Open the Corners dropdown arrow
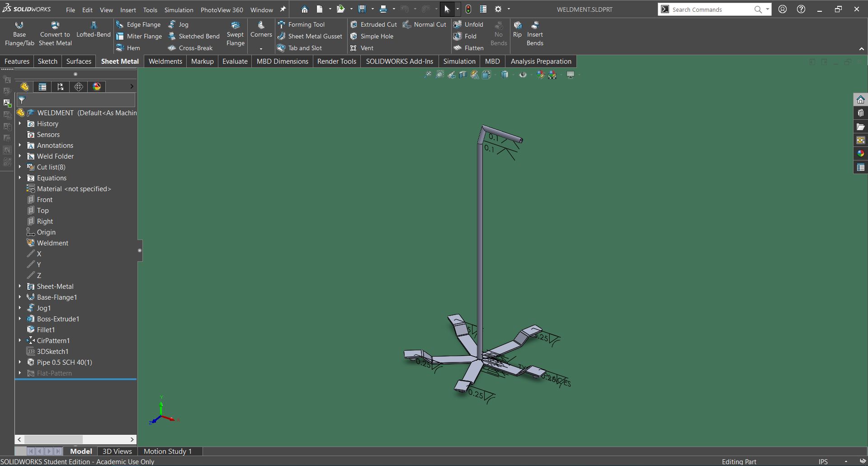The image size is (868, 466). pyautogui.click(x=261, y=49)
